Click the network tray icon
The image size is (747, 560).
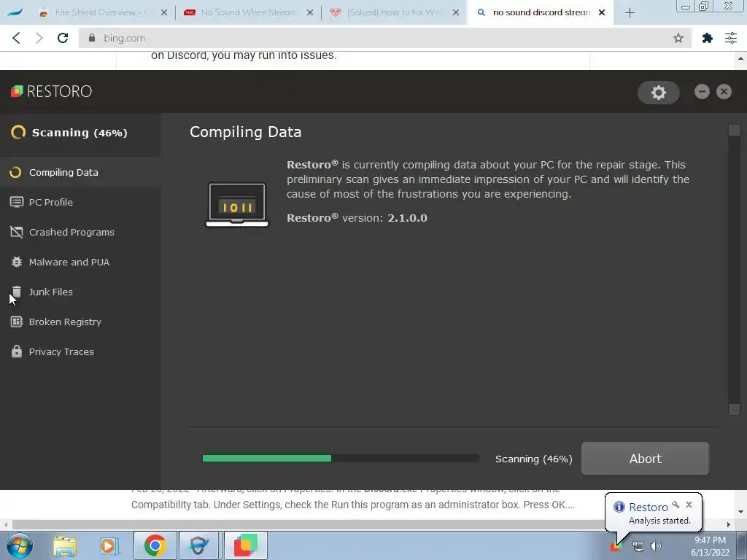click(638, 546)
